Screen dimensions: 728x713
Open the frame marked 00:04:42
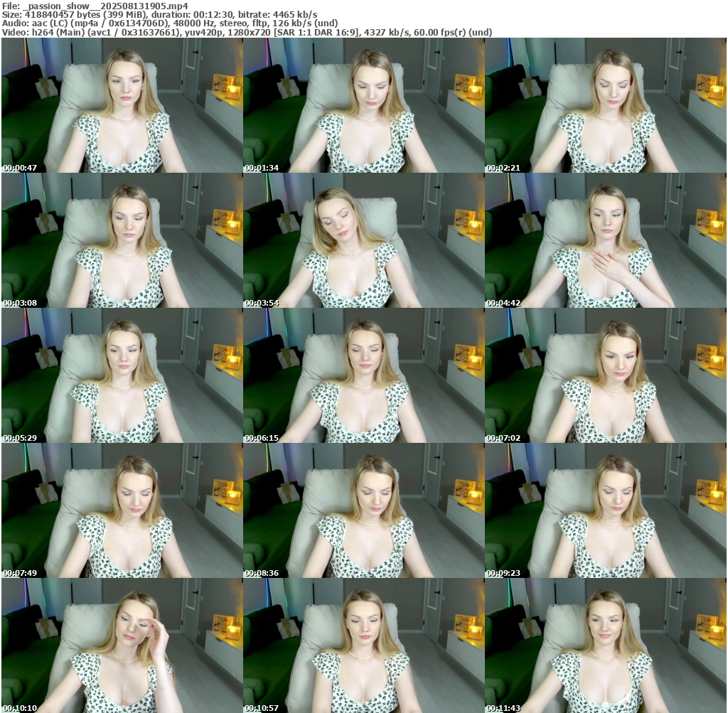605,240
